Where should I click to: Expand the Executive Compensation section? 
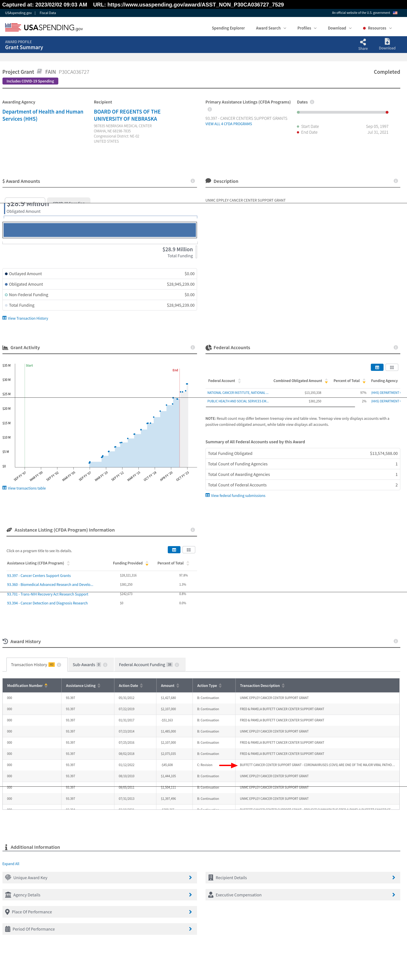click(302, 895)
